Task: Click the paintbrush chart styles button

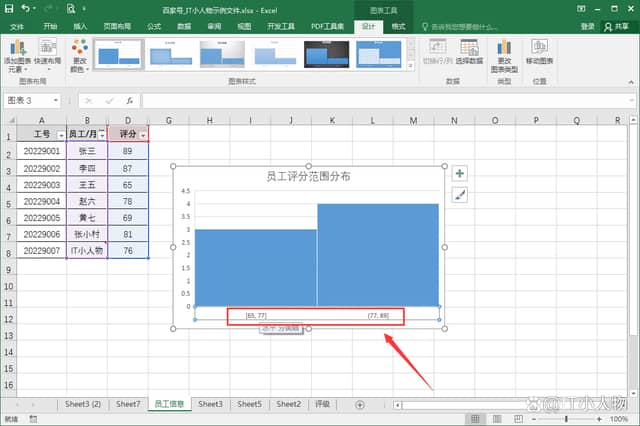Action: pyautogui.click(x=460, y=195)
